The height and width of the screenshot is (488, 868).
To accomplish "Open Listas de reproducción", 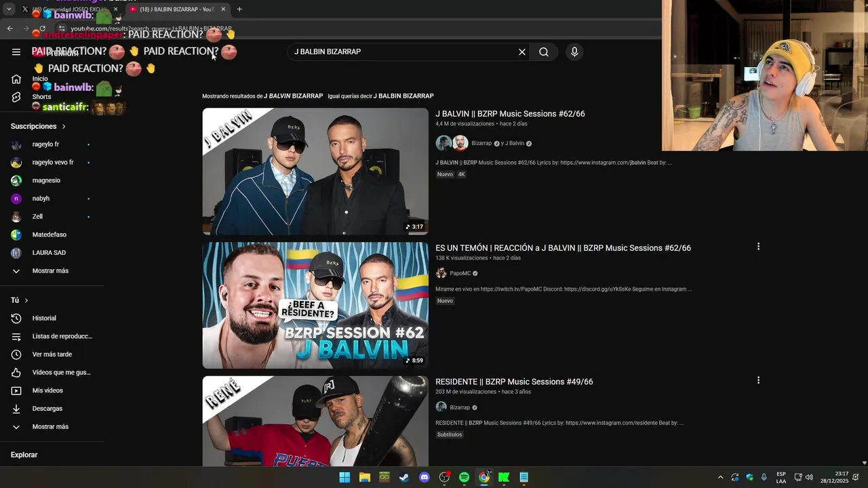I will tap(53, 336).
